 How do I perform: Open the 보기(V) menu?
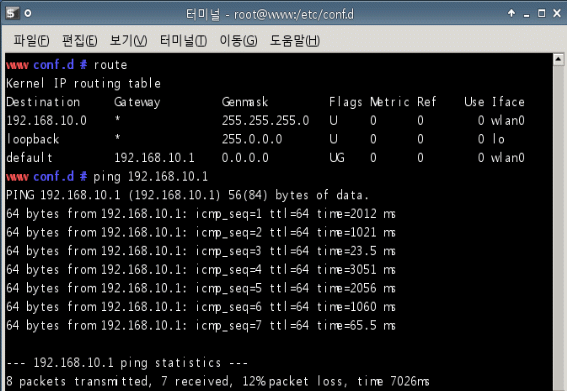128,40
